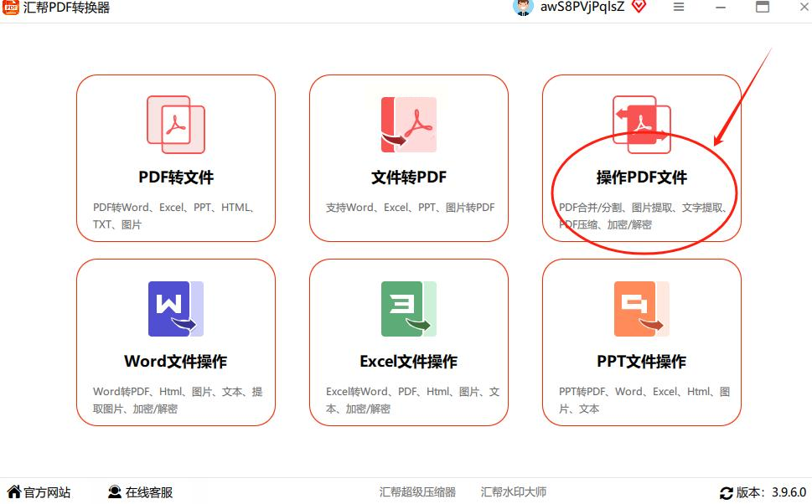Viewport: 812px width, 504px height.
Task: Click the blue Word file icon
Action: [x=175, y=309]
